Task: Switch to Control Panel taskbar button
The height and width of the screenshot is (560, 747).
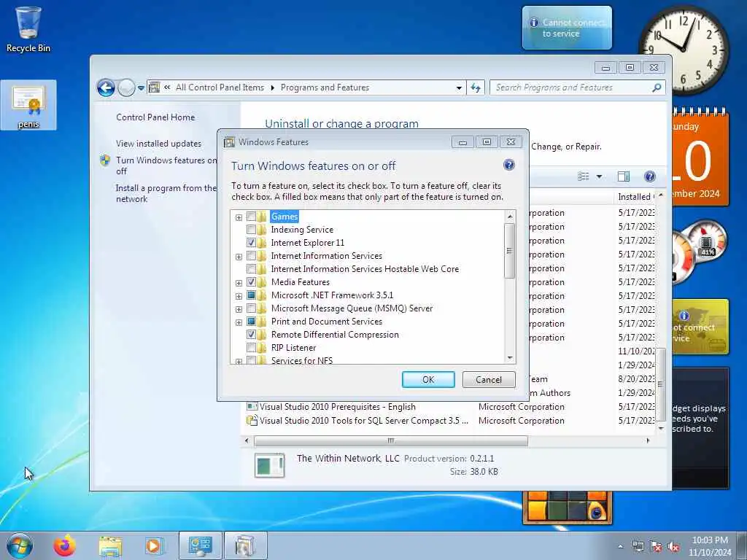Action: 200,545
